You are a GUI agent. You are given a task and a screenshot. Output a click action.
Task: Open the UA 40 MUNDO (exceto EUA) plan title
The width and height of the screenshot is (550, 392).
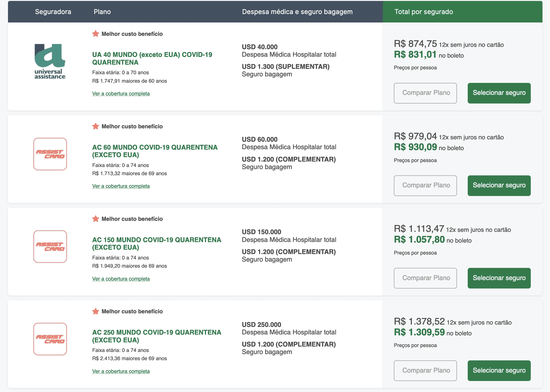(152, 58)
